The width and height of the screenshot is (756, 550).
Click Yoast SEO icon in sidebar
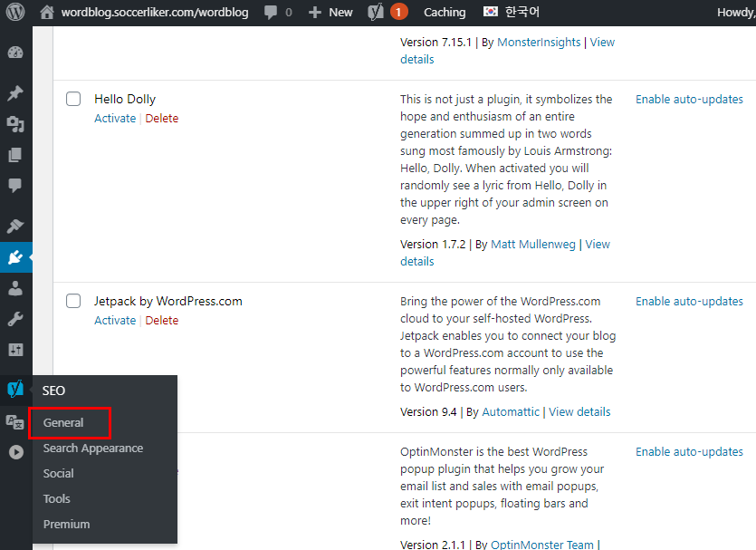click(x=15, y=389)
